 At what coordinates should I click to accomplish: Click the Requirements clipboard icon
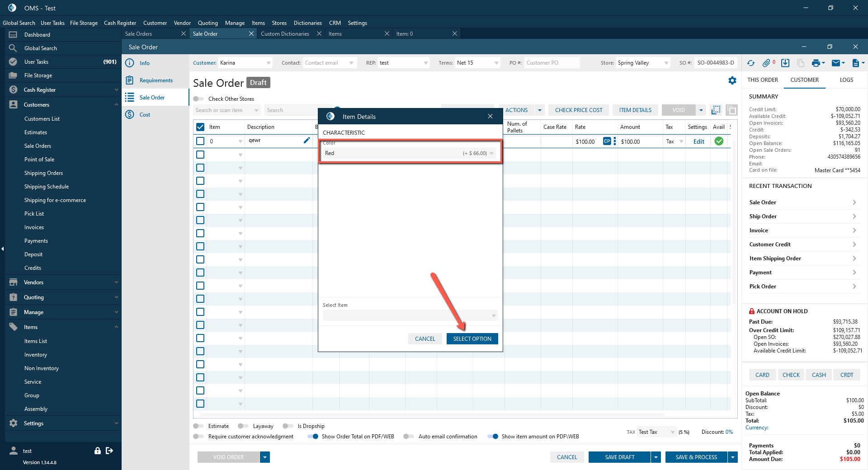coord(130,80)
